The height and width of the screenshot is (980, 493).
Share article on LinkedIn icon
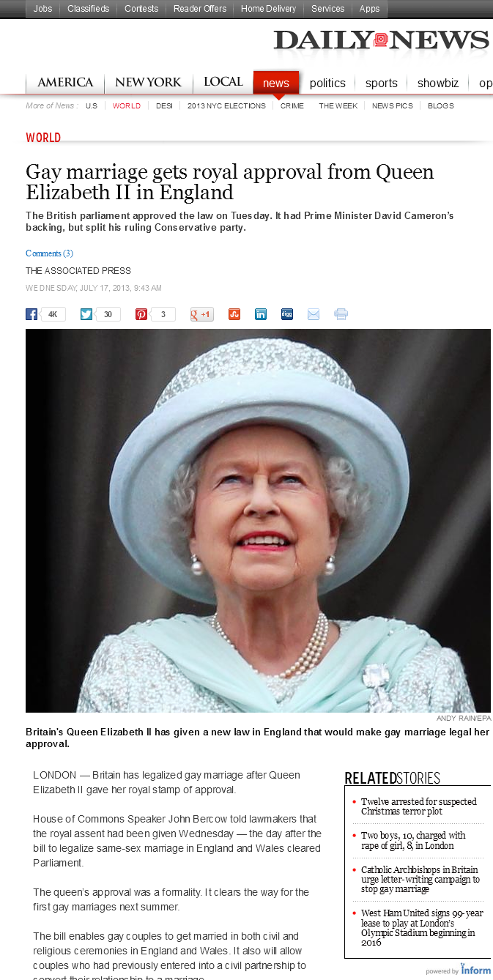[x=261, y=314]
